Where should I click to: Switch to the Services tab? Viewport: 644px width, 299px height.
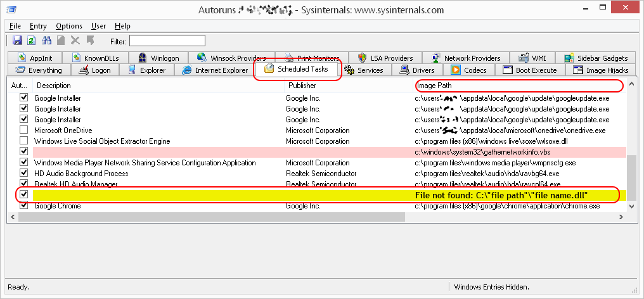pos(364,70)
